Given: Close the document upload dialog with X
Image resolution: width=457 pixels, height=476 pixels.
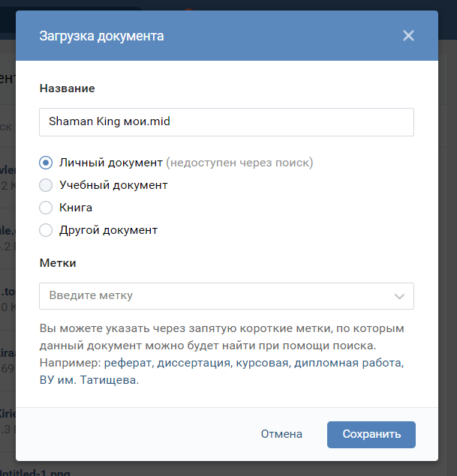Looking at the screenshot, I should click(408, 35).
